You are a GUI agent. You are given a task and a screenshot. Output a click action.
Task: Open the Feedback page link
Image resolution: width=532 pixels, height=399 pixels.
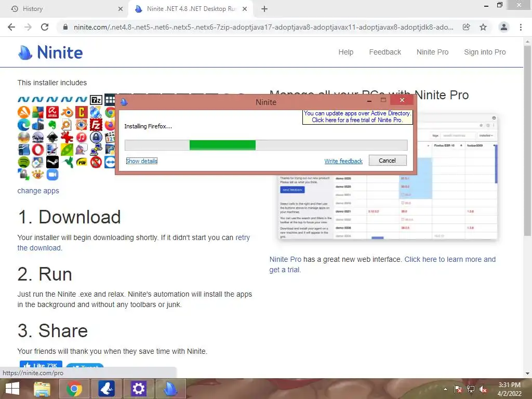[x=385, y=52]
